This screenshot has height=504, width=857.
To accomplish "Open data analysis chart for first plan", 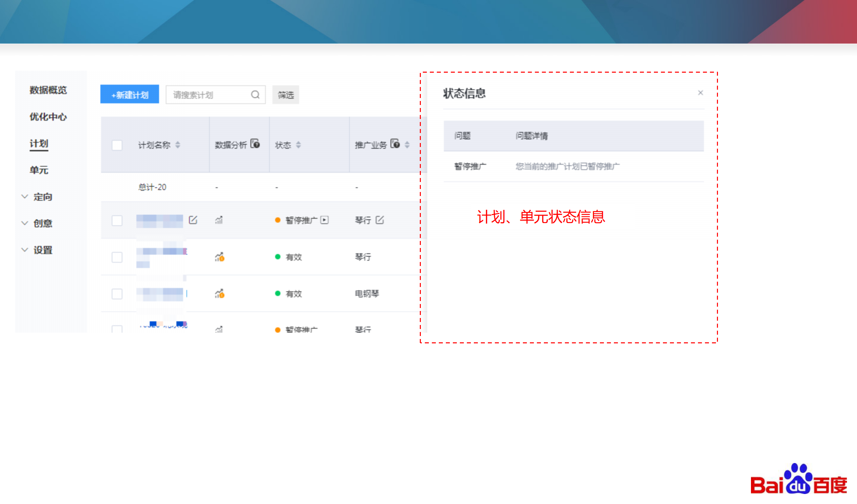I will pos(219,220).
